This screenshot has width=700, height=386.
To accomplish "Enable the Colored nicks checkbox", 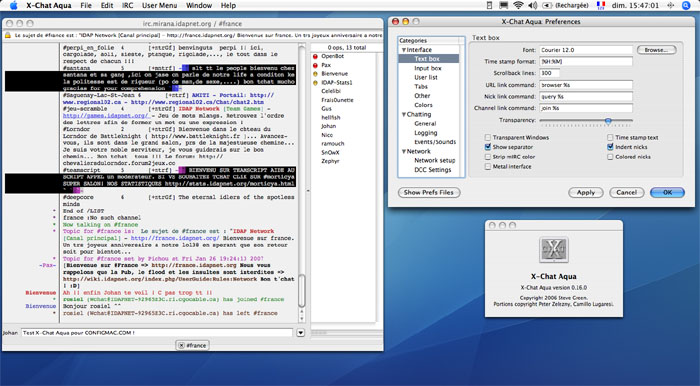I will coord(610,157).
